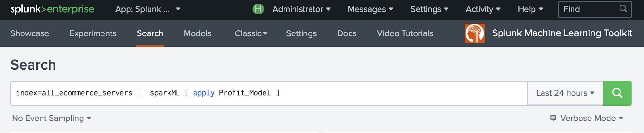Click the green H user avatar
The width and height of the screenshot is (644, 133).
click(258, 9)
